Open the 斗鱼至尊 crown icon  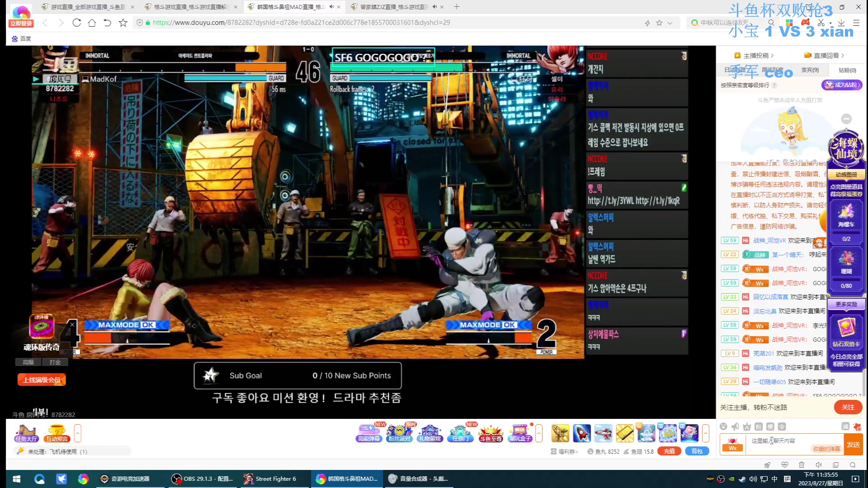tap(491, 433)
